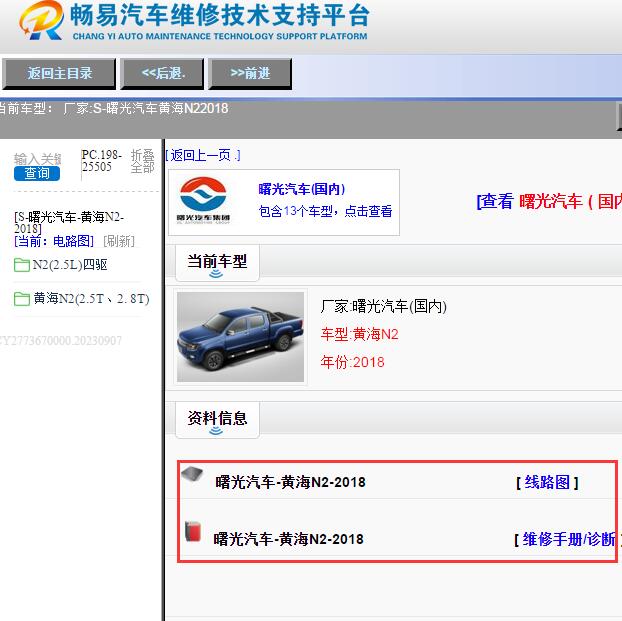622x621 pixels.
Task: Click 曙光汽车-黄海N2-2018 title in 线路图 row
Action: 290,482
